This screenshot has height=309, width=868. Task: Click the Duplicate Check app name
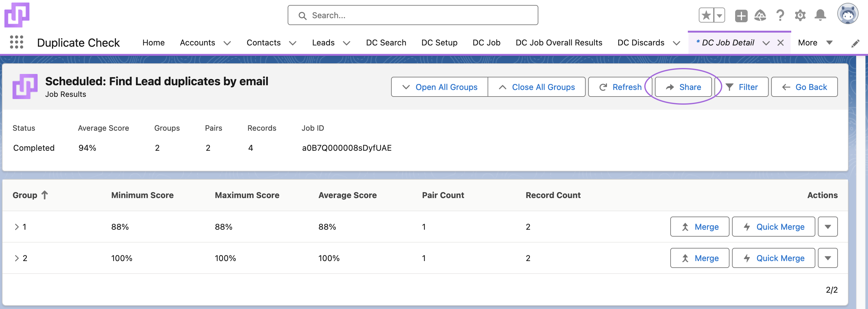[78, 43]
